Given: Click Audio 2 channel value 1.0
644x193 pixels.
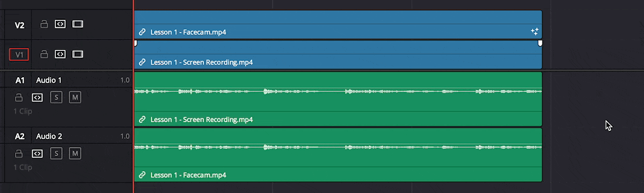Looking at the screenshot, I should tap(125, 136).
